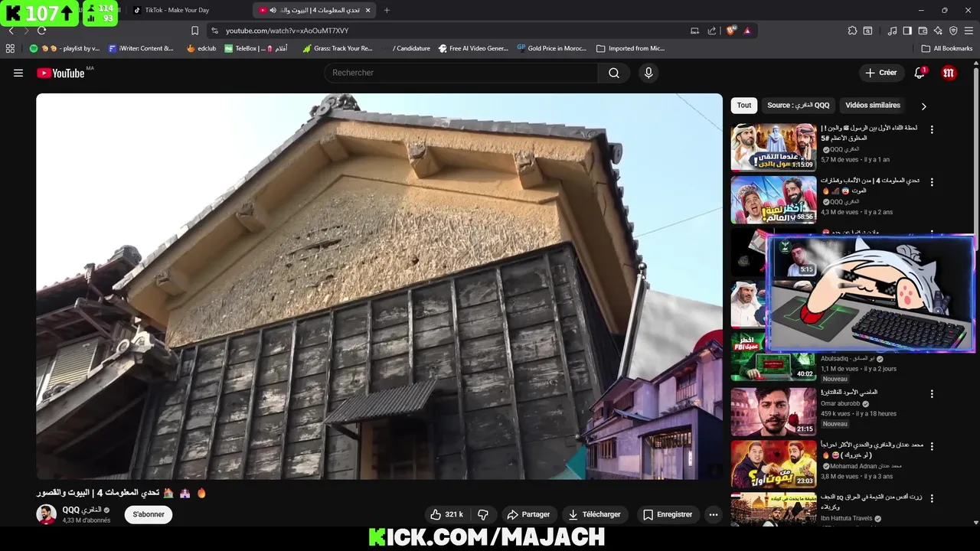Open browser extensions puzzle icon
This screenshot has height=551, width=980.
click(x=852, y=31)
